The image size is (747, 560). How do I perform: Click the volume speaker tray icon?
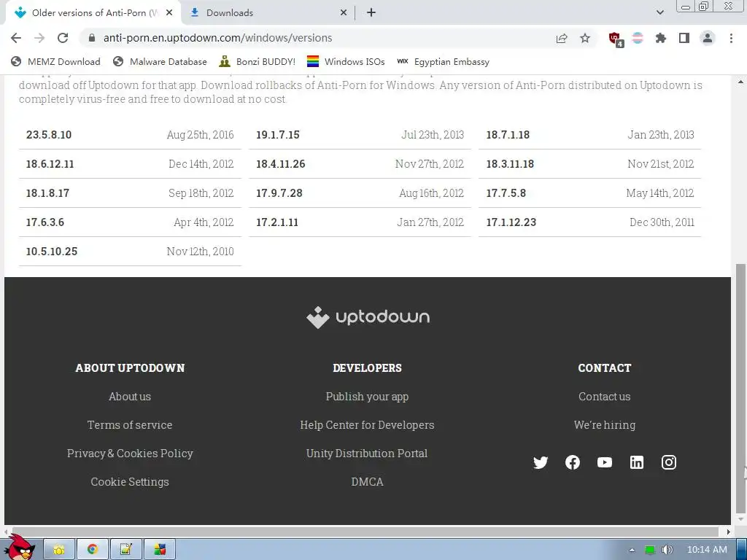pos(667,550)
